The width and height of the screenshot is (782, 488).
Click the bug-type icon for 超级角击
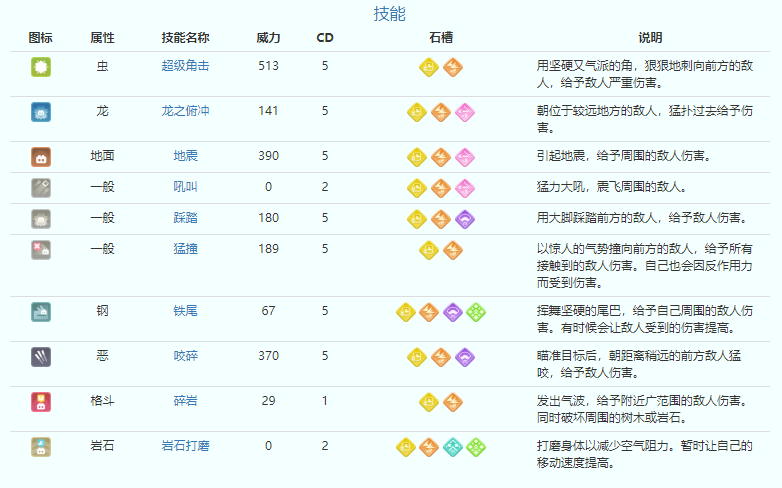[41, 67]
